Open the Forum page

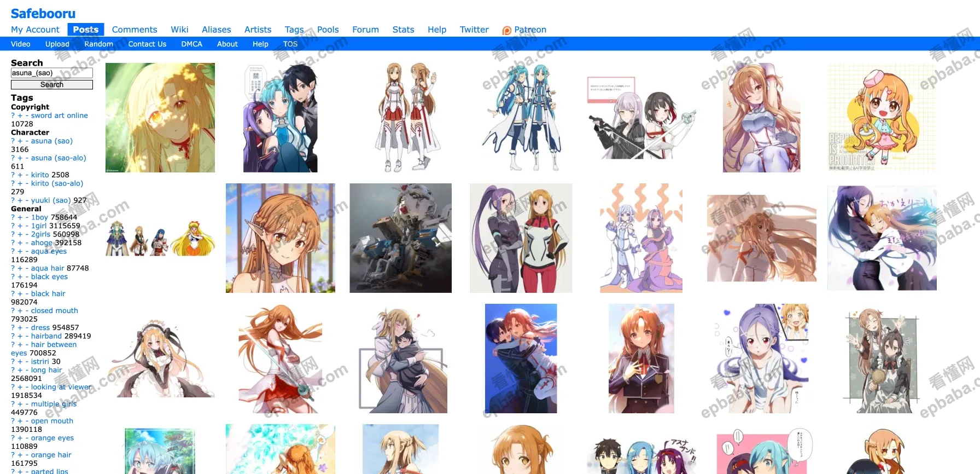click(365, 30)
